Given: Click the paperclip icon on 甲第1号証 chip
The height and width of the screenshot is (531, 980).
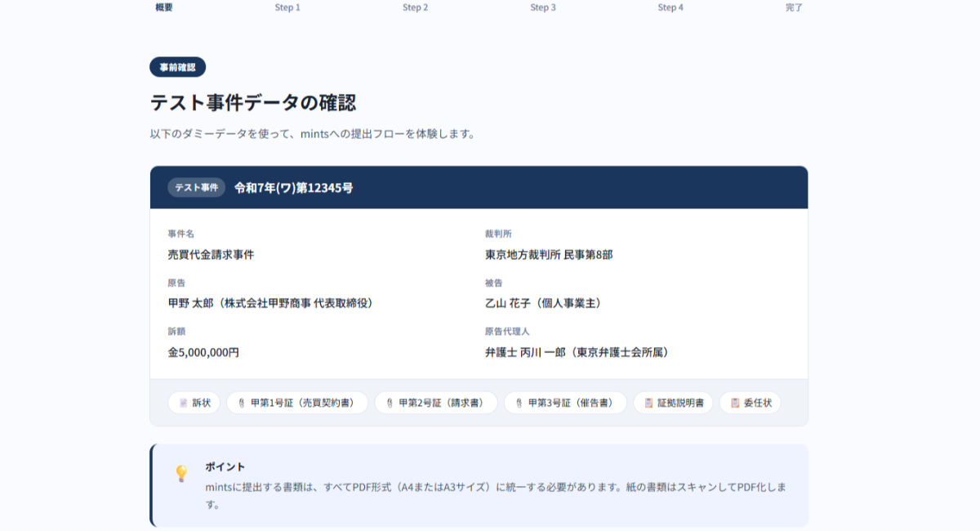Looking at the screenshot, I should tap(242, 403).
